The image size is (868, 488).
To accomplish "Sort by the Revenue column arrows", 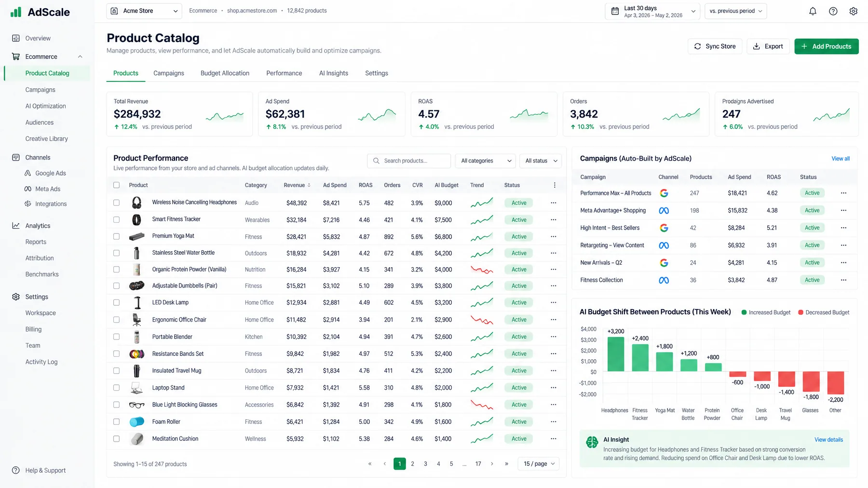I will 309,185.
